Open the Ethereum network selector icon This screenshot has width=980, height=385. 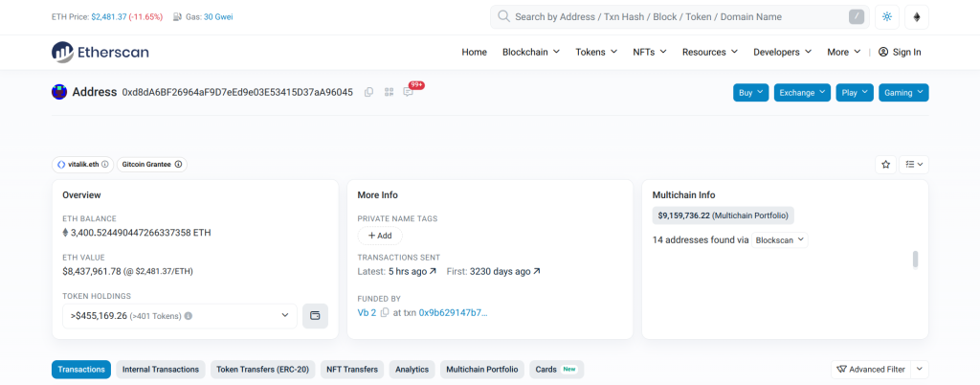click(x=917, y=17)
